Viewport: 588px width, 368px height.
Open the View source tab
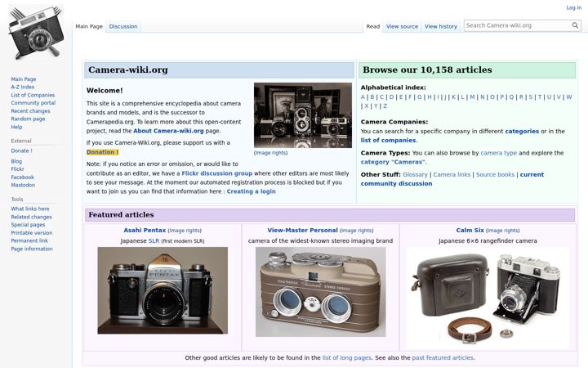point(402,26)
